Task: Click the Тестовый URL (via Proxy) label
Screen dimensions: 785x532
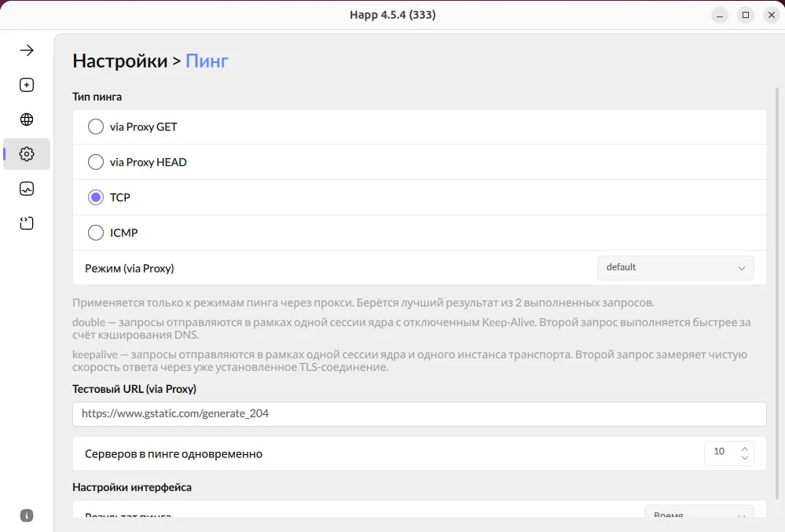Action: (x=134, y=389)
